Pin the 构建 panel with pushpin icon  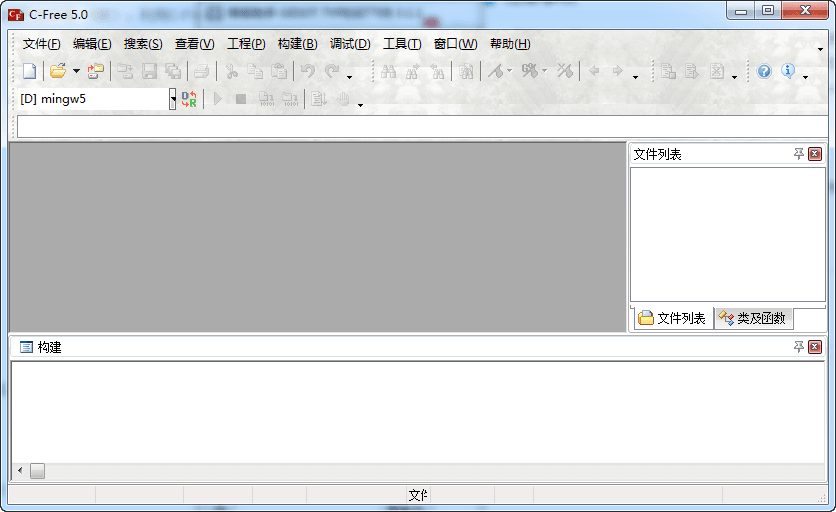(799, 347)
